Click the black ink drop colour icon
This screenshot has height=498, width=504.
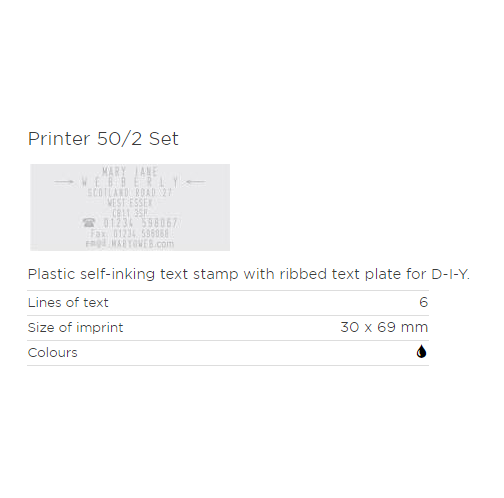click(421, 351)
